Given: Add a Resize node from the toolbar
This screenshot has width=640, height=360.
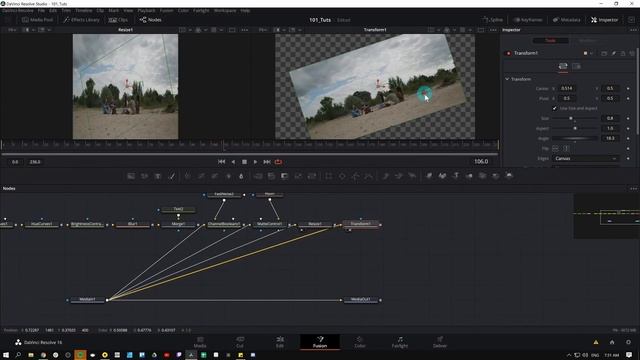Looking at the screenshot, I should point(298,176).
